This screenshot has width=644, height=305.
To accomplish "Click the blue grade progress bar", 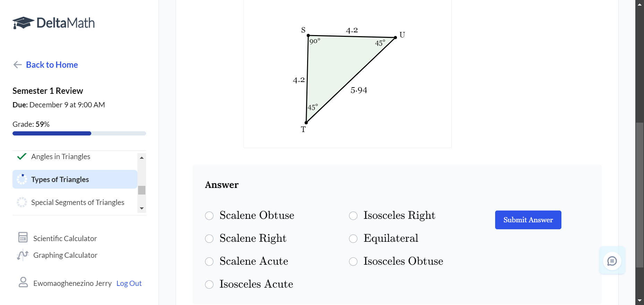I will tap(51, 133).
